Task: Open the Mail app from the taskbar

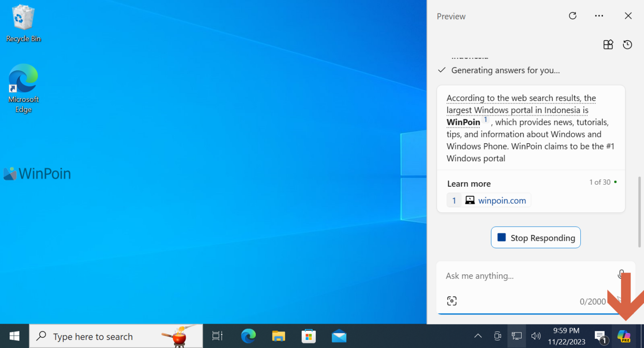Action: click(x=339, y=336)
